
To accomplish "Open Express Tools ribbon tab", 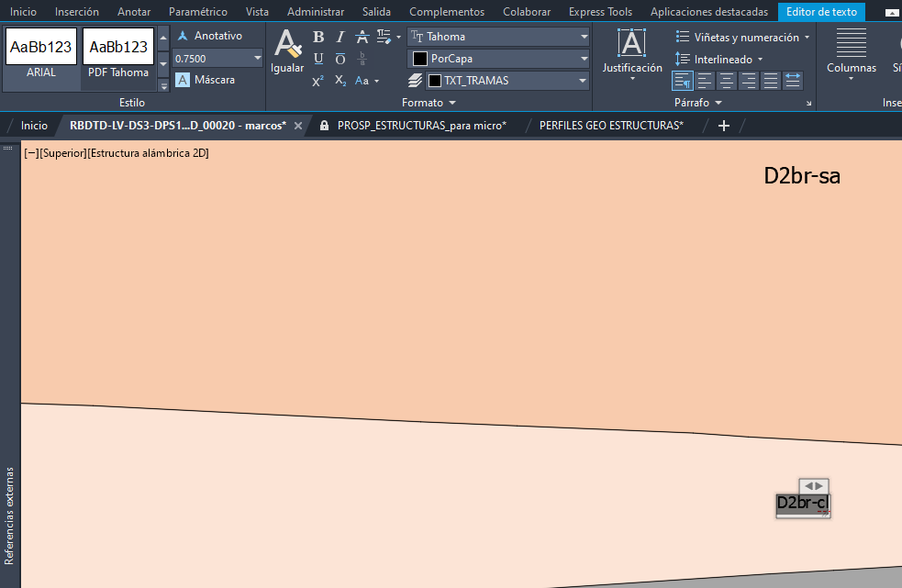I will [x=600, y=12].
